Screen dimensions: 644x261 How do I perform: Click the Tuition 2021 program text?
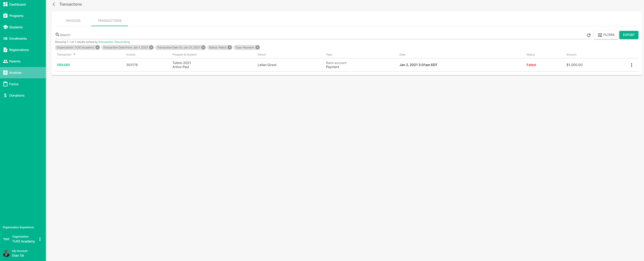181,63
